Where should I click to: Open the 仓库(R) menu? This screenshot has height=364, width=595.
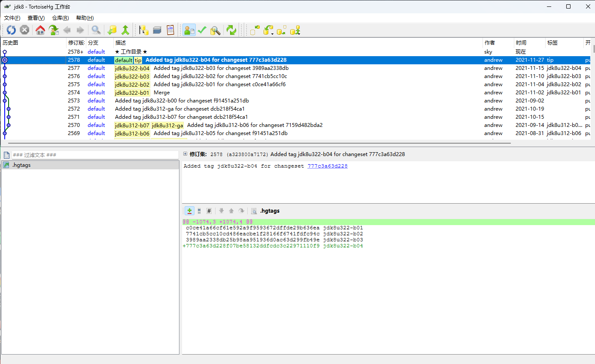pos(60,18)
